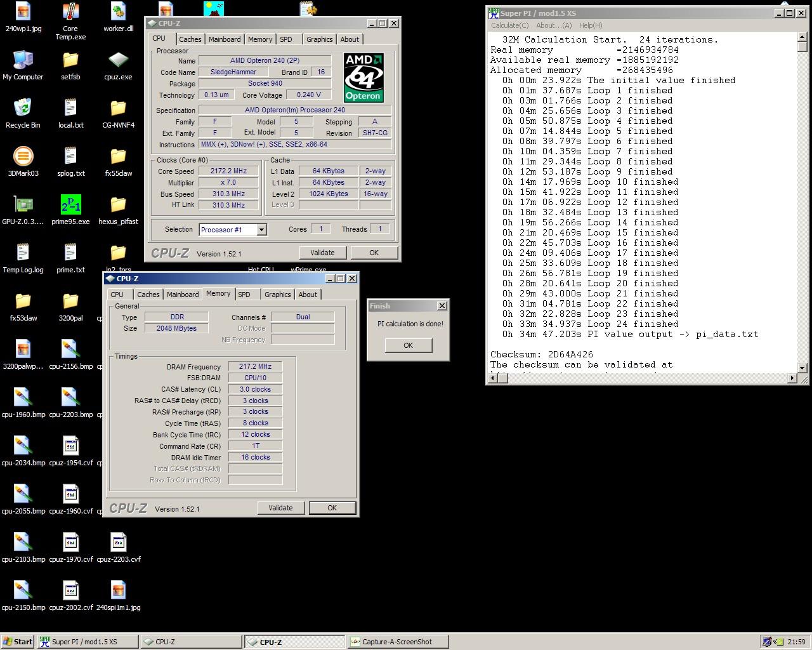Image resolution: width=812 pixels, height=650 pixels.
Task: Open cpuz-2203.cvf file icon
Action: pos(118,547)
